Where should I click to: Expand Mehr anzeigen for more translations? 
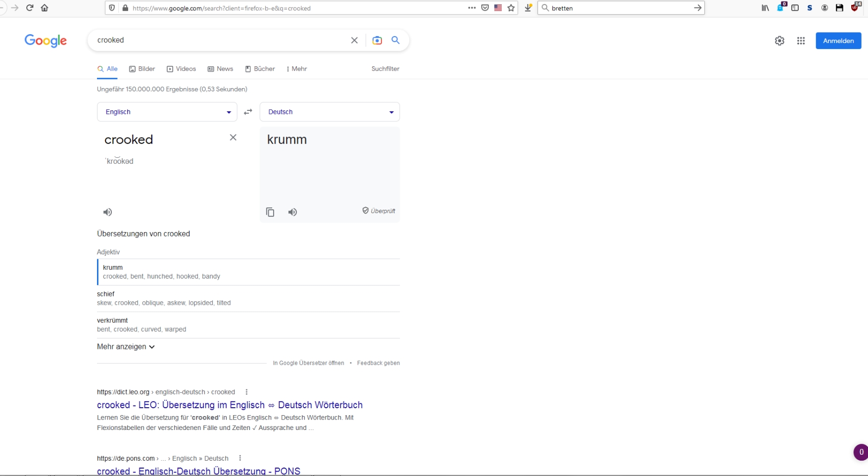pyautogui.click(x=126, y=347)
